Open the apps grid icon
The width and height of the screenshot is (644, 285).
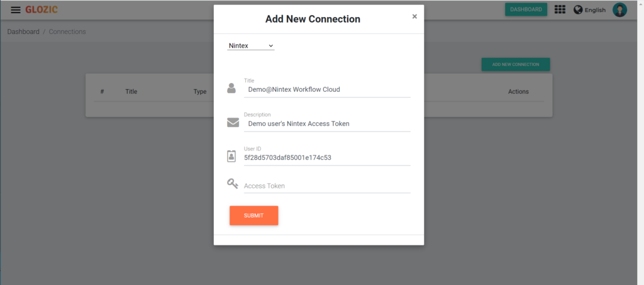pyautogui.click(x=560, y=9)
